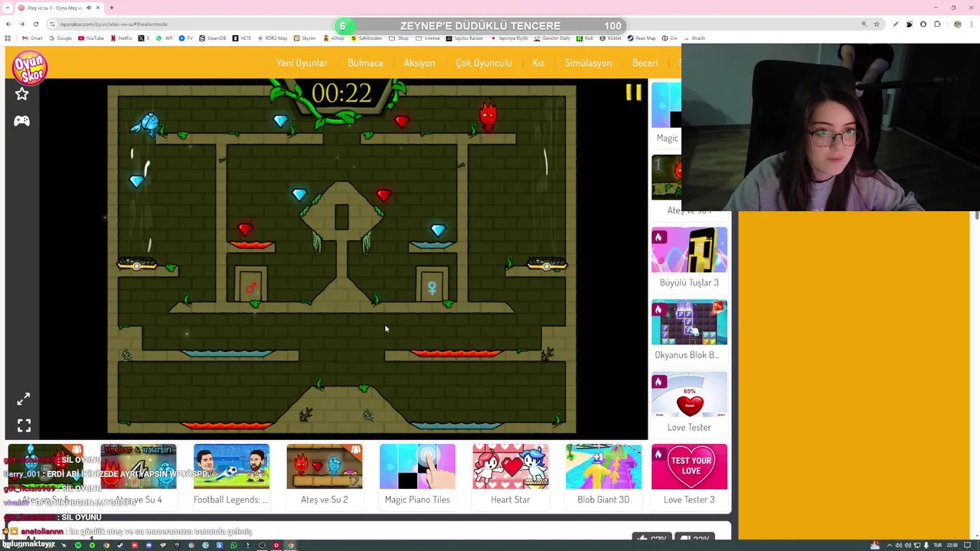Open Kız category
Screen dimensions: 980x551
click(x=538, y=63)
